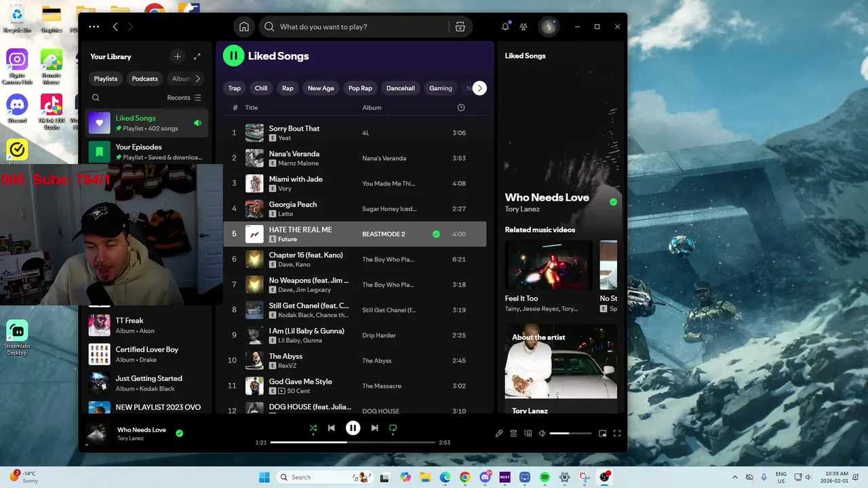Sort the list by duration clock header
868x488 pixels.
[461, 108]
